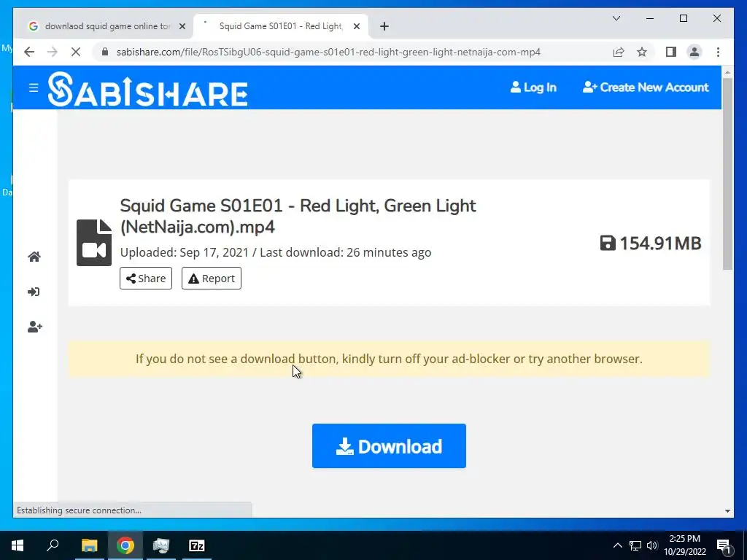
Task: Select the sidebar add-user icon
Action: tap(35, 327)
